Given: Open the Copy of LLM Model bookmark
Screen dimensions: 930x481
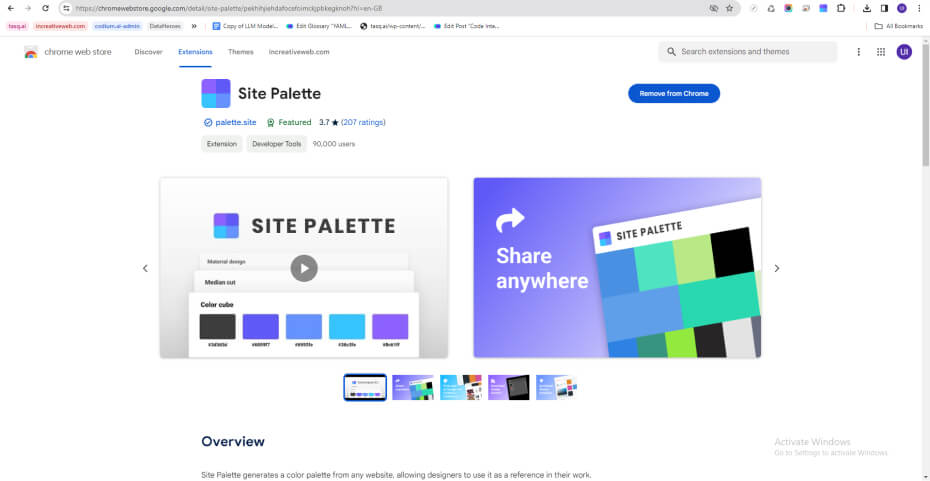Looking at the screenshot, I should click(245, 26).
